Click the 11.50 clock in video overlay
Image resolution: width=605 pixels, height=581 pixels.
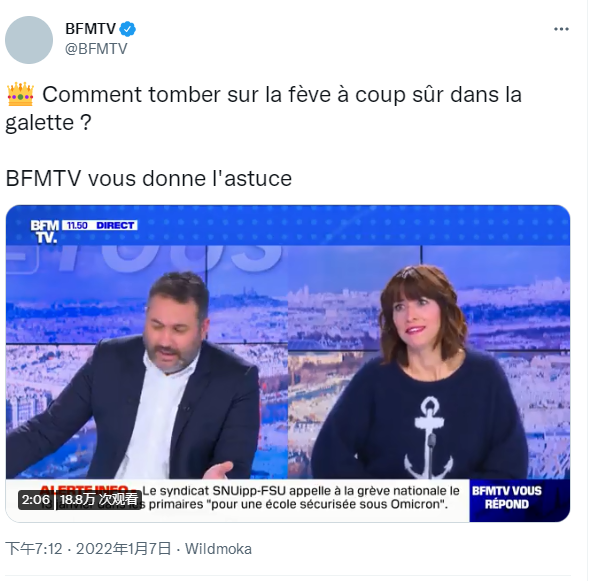(x=77, y=225)
